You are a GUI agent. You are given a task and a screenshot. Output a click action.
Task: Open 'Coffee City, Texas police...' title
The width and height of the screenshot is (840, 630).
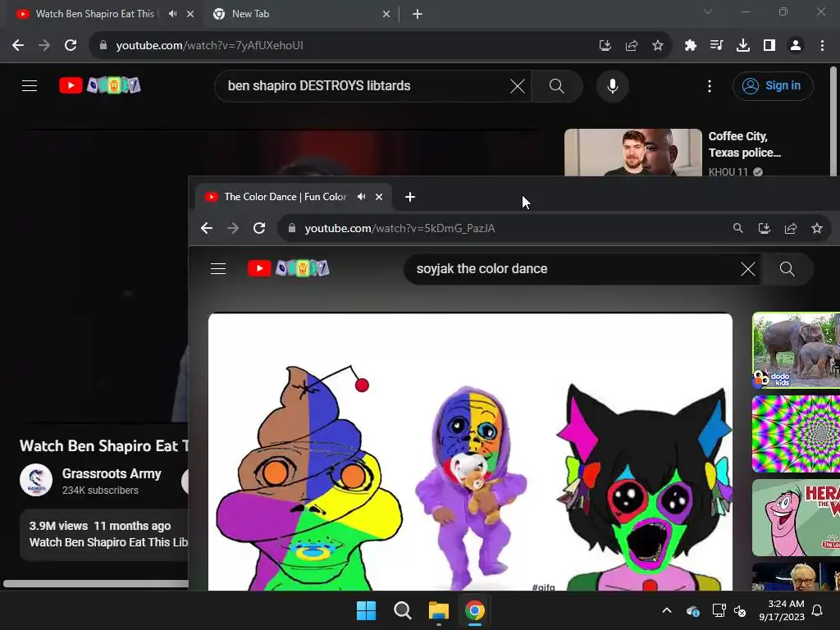[x=744, y=144]
